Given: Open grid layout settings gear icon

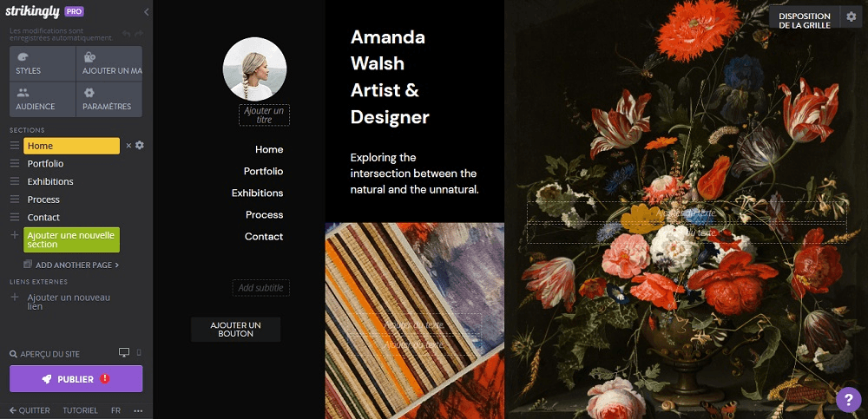Looking at the screenshot, I should pos(852,16).
